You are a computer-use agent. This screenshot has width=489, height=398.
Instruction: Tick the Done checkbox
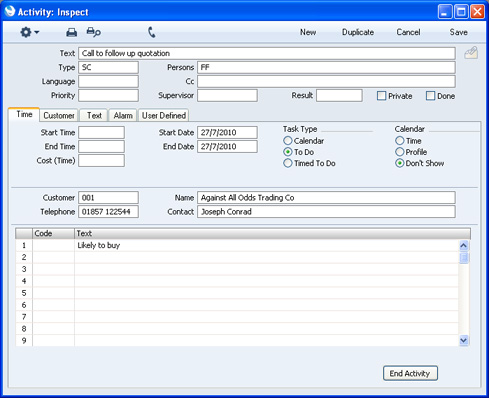430,96
